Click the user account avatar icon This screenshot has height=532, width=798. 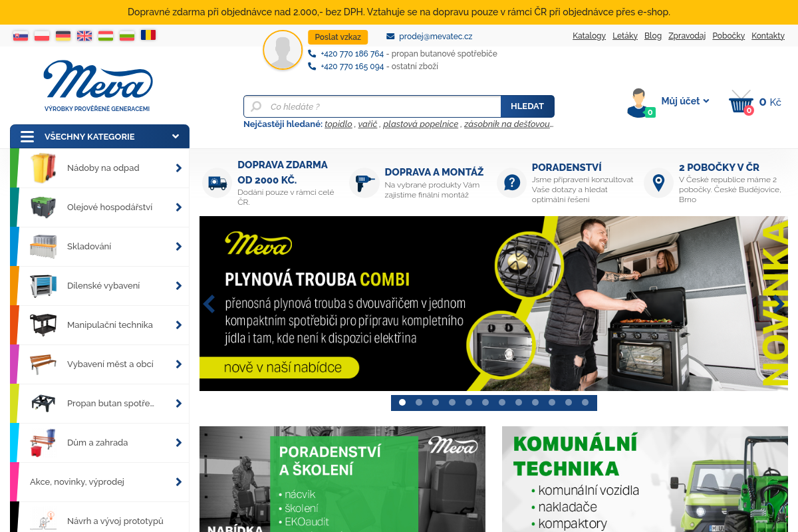tap(640, 102)
